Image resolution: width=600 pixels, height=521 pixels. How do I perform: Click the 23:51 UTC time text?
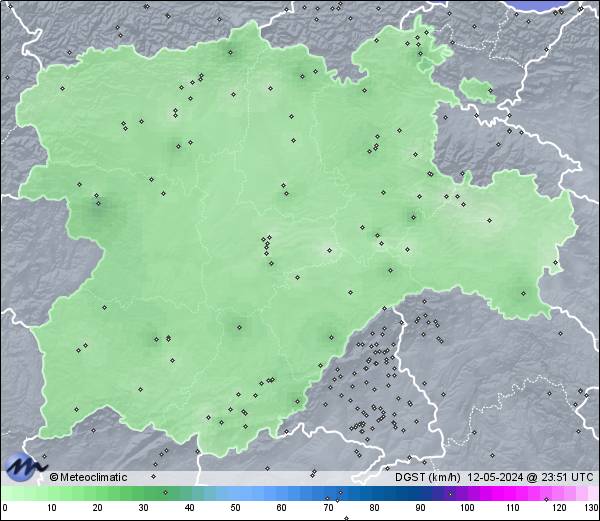[x=566, y=477]
